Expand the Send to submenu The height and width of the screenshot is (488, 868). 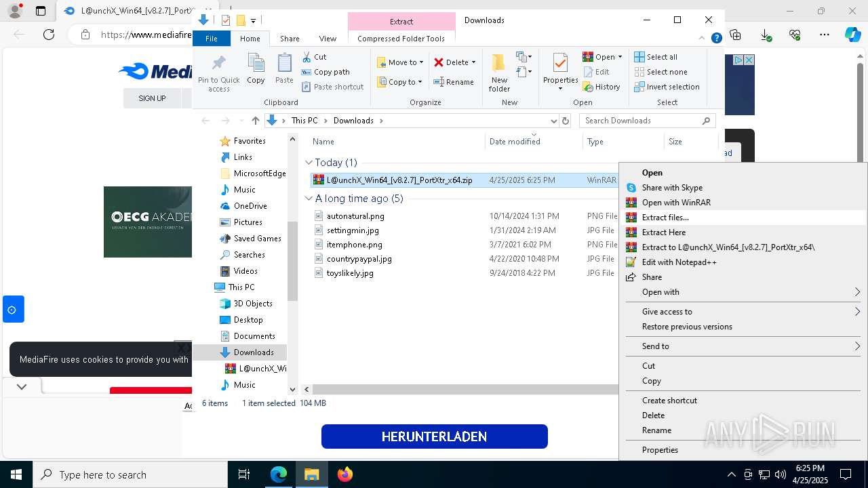point(743,346)
